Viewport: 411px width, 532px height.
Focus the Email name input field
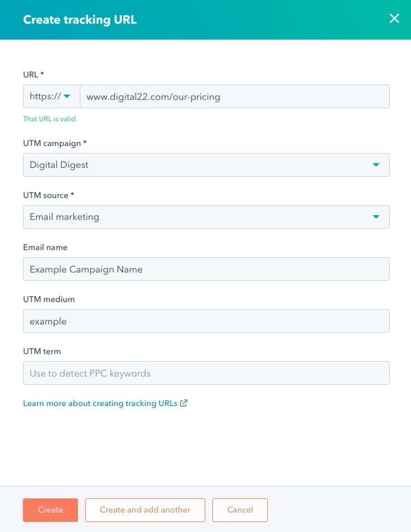[206, 269]
